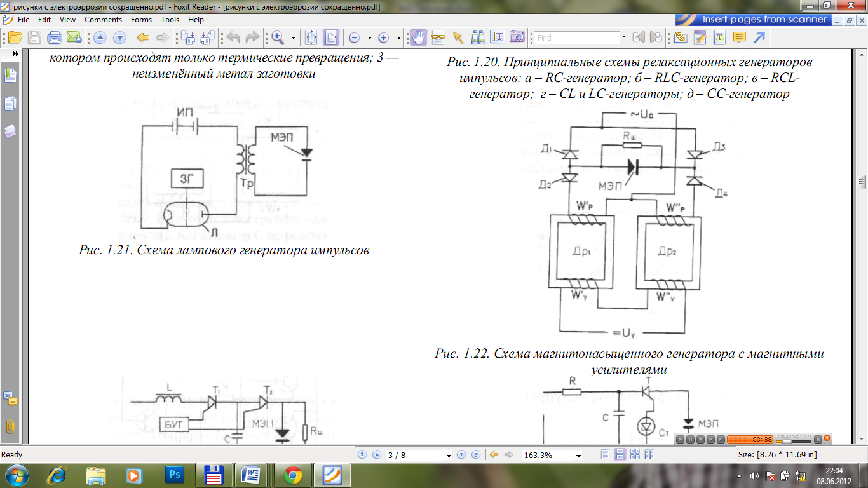Open the Tools menu
This screenshot has width=868, height=488.
(170, 20)
